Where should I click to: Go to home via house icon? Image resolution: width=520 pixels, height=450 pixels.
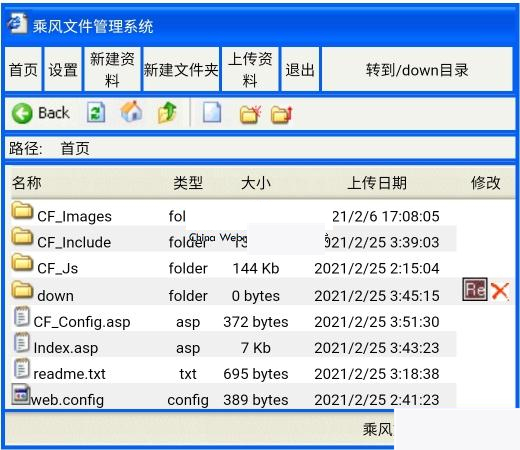point(131,111)
